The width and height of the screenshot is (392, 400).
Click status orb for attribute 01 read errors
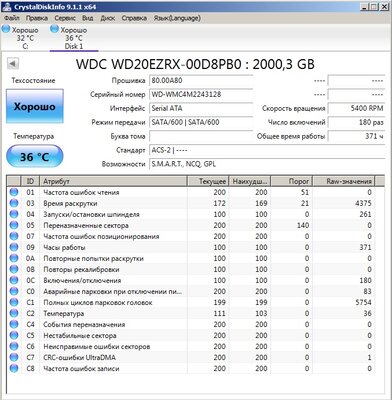[x=14, y=192]
